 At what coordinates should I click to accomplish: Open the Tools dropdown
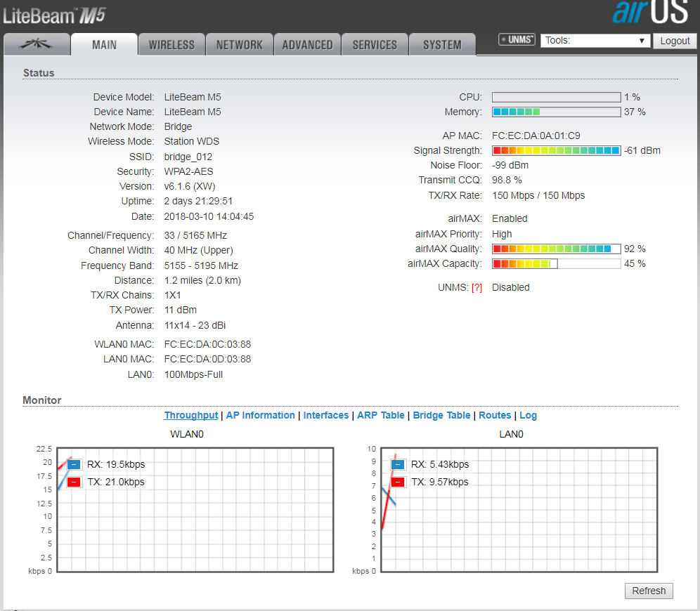595,41
